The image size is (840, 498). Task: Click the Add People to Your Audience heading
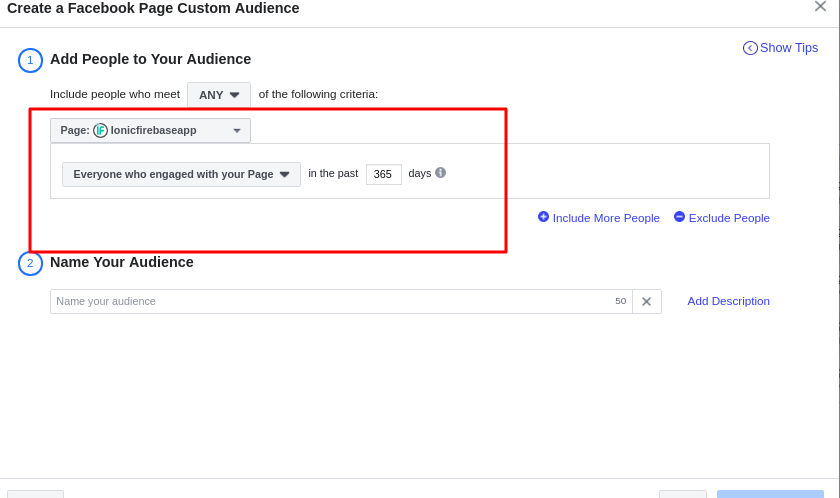[x=151, y=59]
